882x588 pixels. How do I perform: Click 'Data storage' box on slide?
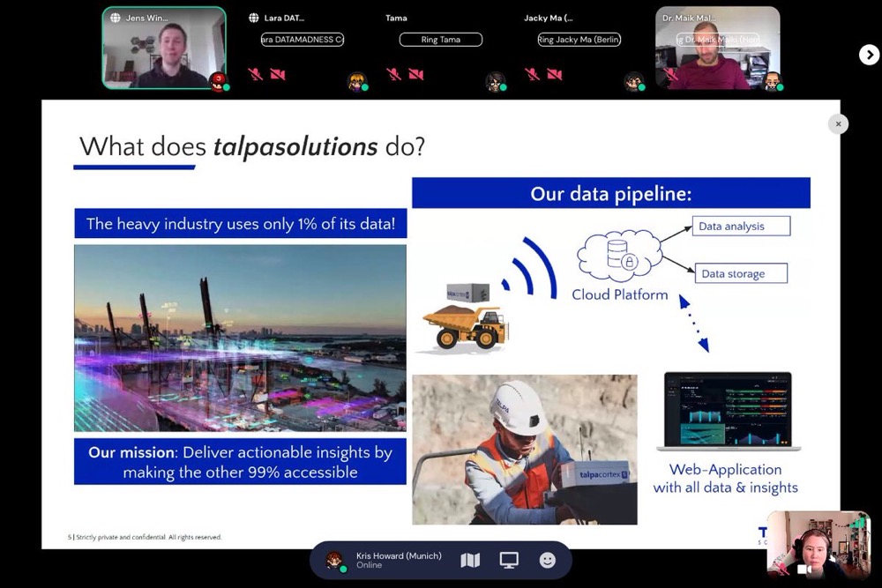click(742, 274)
